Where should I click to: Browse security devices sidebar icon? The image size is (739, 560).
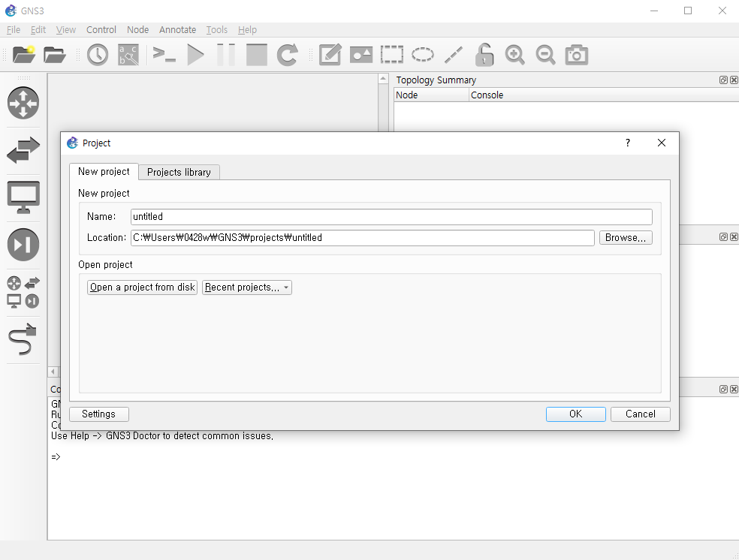[23, 245]
